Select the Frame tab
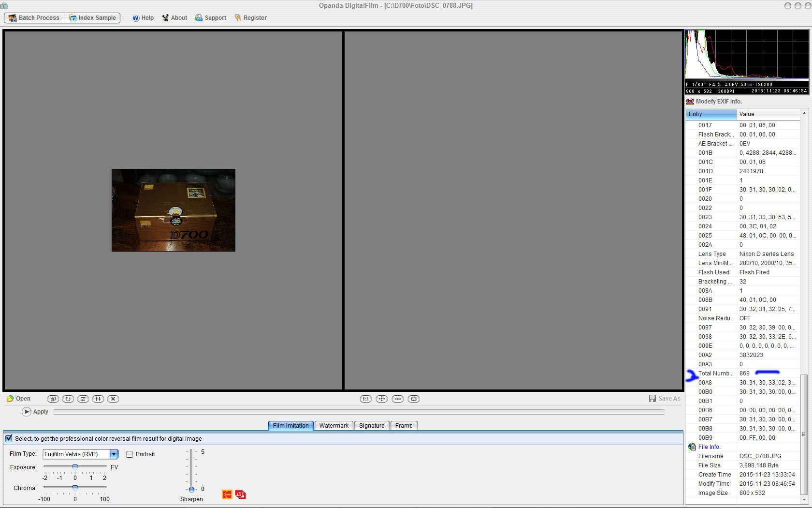Viewport: 812px width, 508px height. [x=404, y=425]
